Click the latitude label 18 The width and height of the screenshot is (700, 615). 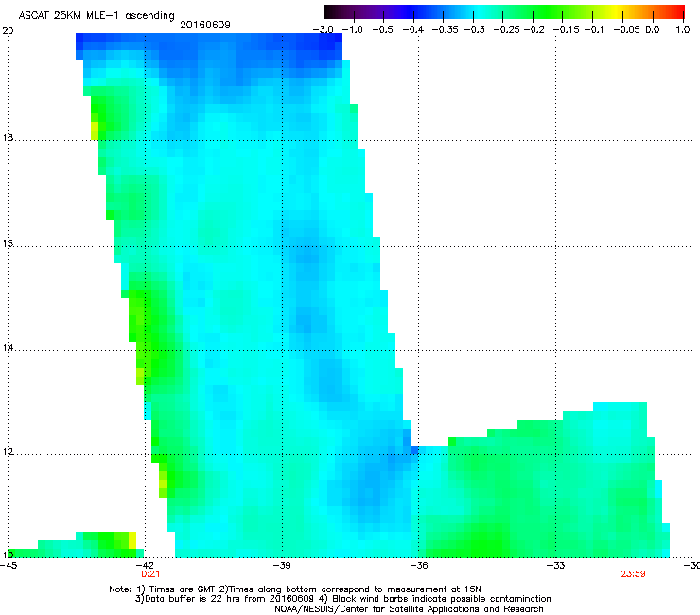tap(8, 137)
